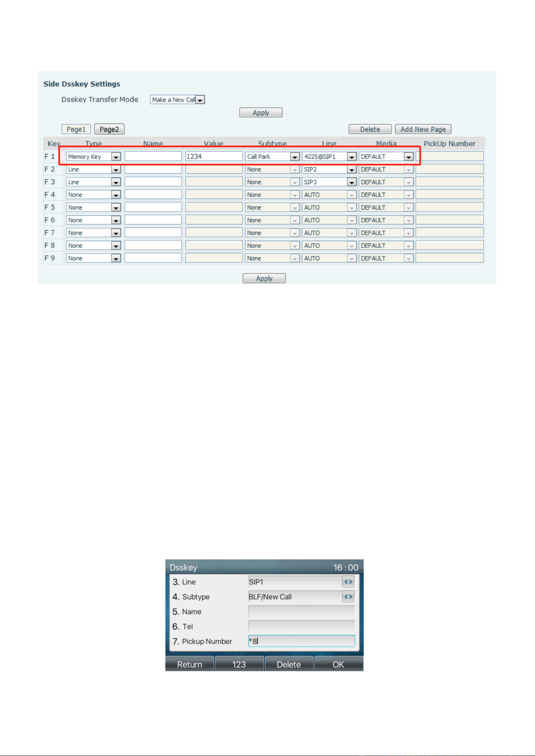535x756 pixels.
Task: Switch to the Page2 tab
Action: click(x=109, y=129)
